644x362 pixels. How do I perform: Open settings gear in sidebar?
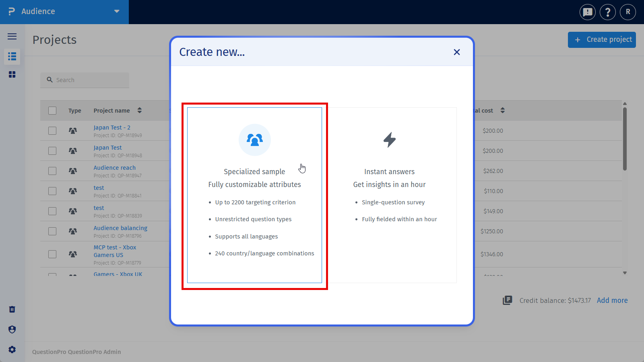coord(12,350)
